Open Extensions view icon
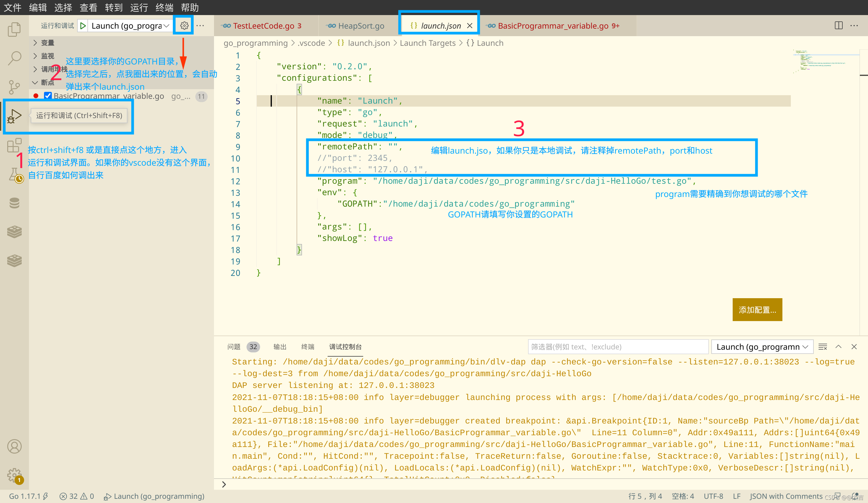This screenshot has height=503, width=868. [x=14, y=145]
